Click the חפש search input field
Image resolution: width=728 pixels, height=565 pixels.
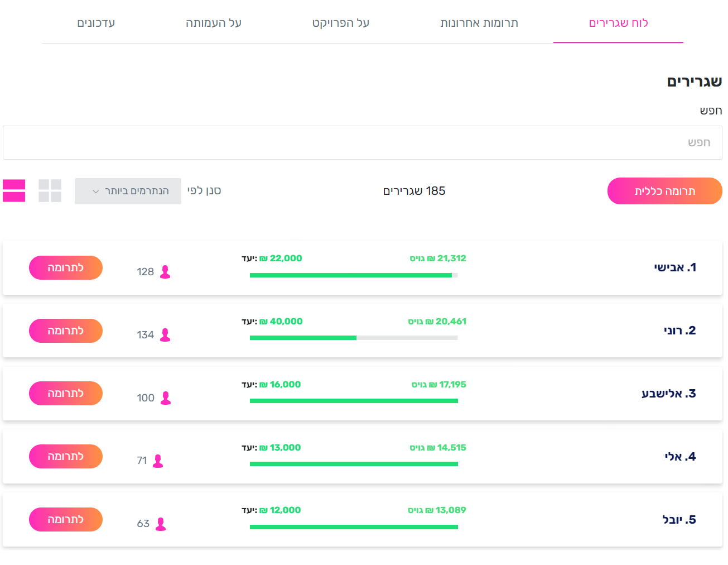pyautogui.click(x=363, y=143)
